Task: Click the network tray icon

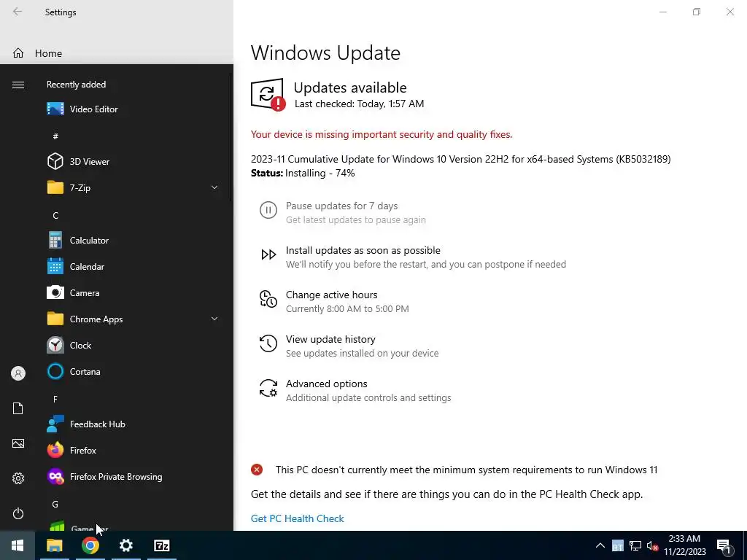Action: [x=635, y=545]
